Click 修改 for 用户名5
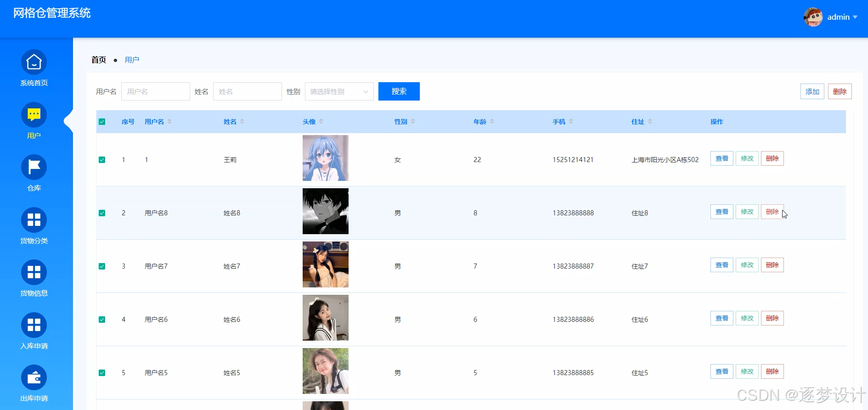Image resolution: width=868 pixels, height=410 pixels. click(x=747, y=371)
